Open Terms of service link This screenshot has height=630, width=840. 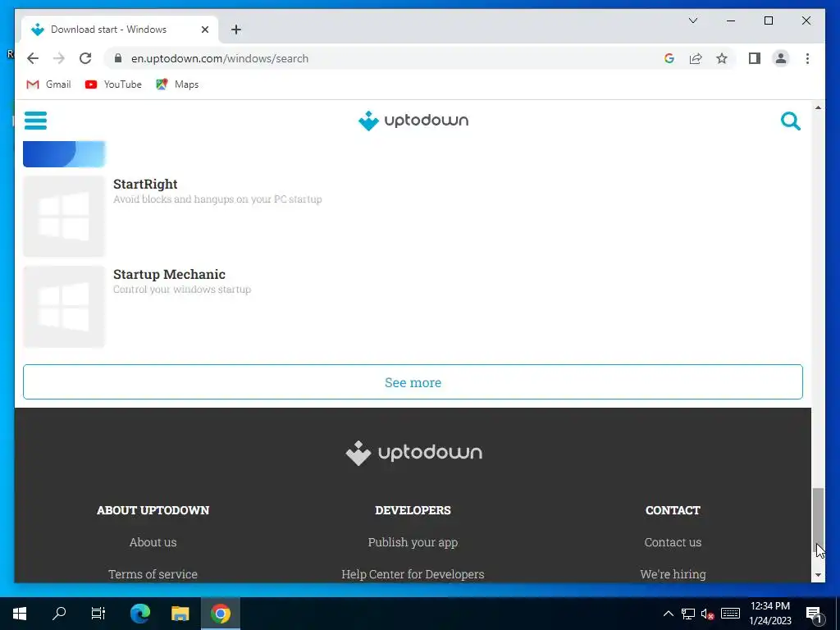pyautogui.click(x=153, y=574)
